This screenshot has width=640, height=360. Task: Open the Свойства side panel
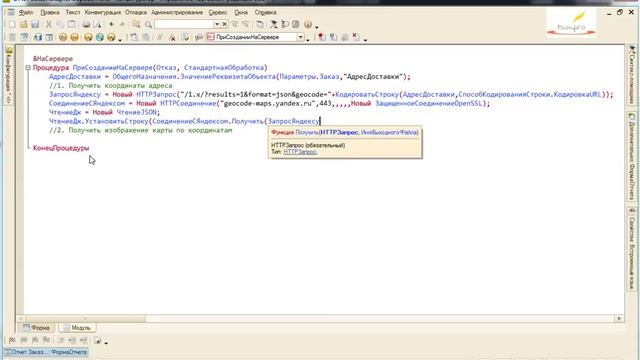point(632,249)
